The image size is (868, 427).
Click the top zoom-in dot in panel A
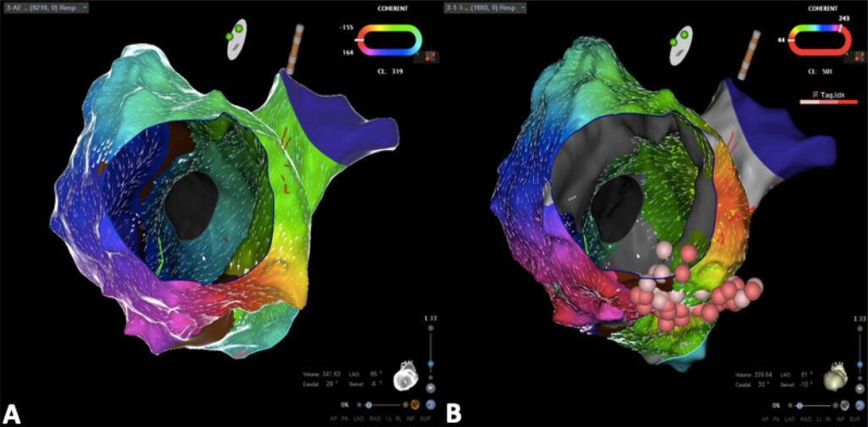[431, 328]
